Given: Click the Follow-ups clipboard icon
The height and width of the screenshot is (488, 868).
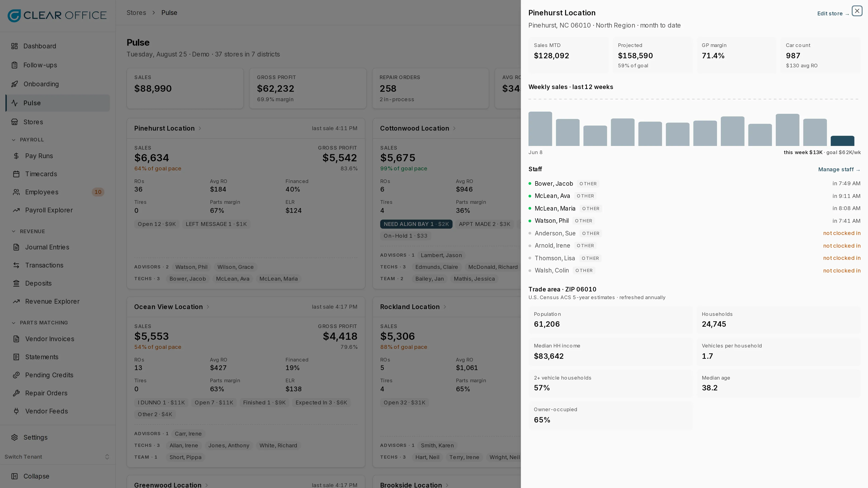Looking at the screenshot, I should (14, 65).
